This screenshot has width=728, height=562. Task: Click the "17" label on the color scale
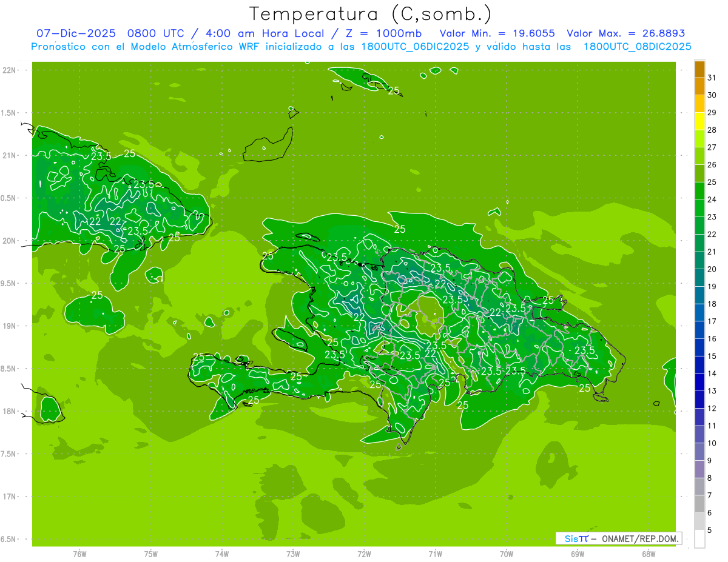click(712, 321)
